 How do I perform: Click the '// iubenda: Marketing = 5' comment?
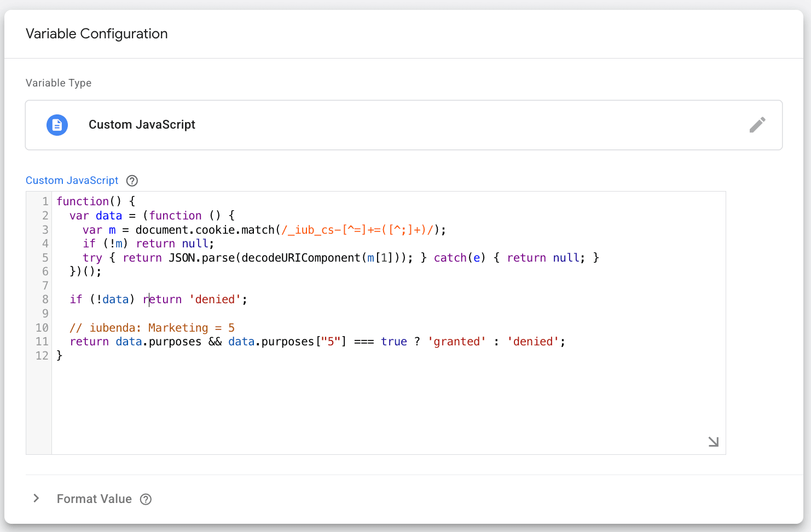coord(152,328)
